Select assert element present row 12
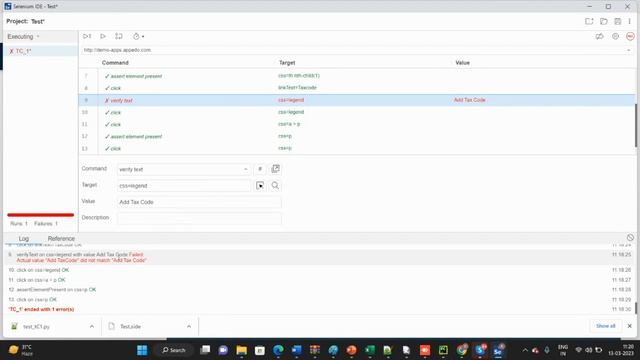Viewport: 640px width, 360px height. click(357, 136)
